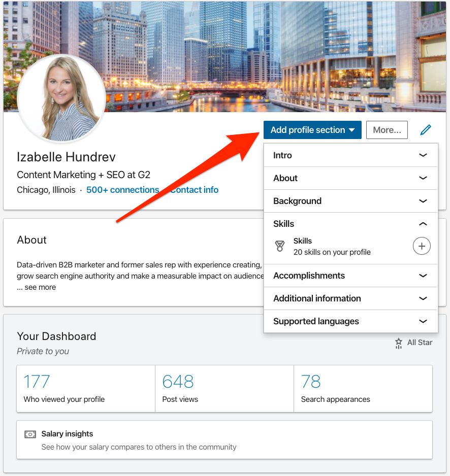450x476 pixels.
Task: Click the Salary insights money icon
Action: [x=30, y=434]
